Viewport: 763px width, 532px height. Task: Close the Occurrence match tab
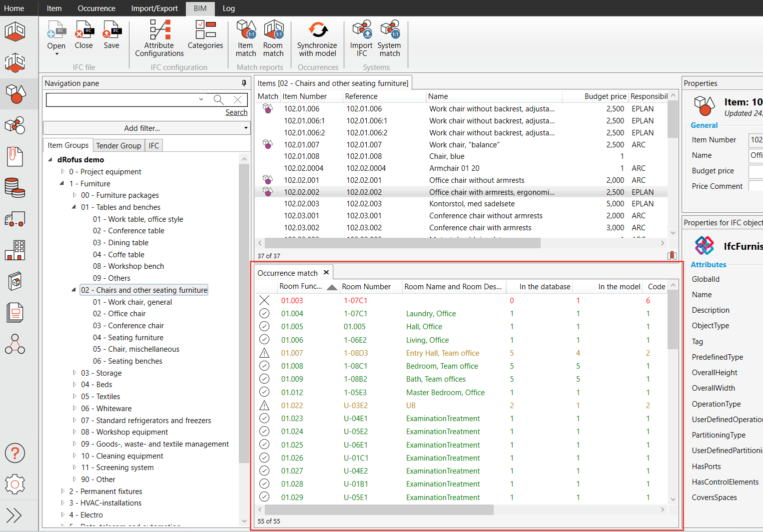[x=326, y=273]
